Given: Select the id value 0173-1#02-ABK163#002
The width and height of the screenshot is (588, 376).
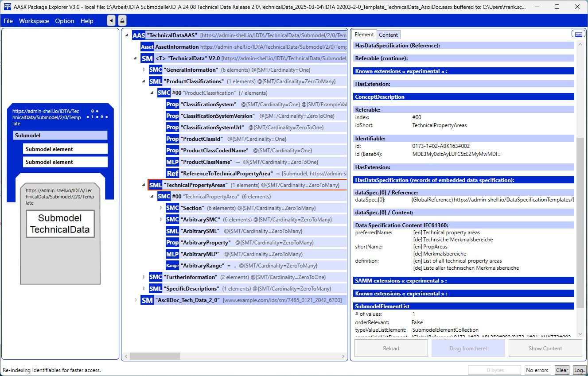Looking at the screenshot, I should pyautogui.click(x=441, y=146).
